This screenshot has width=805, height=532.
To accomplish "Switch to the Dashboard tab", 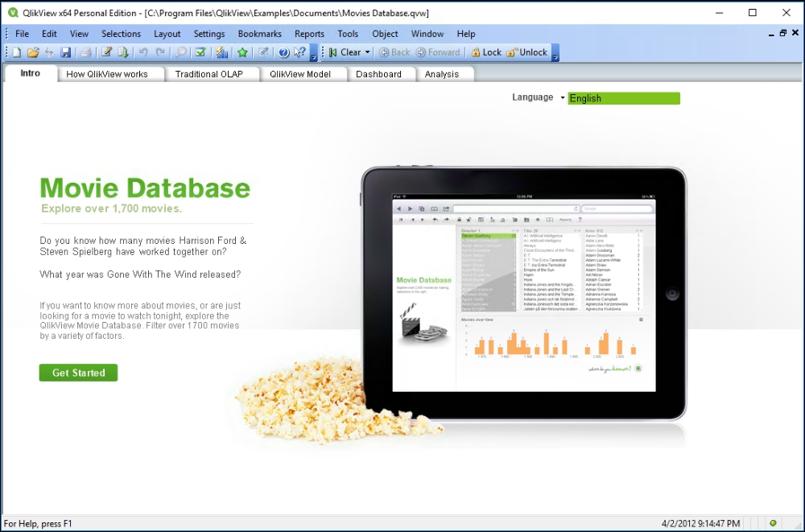I will (x=379, y=75).
